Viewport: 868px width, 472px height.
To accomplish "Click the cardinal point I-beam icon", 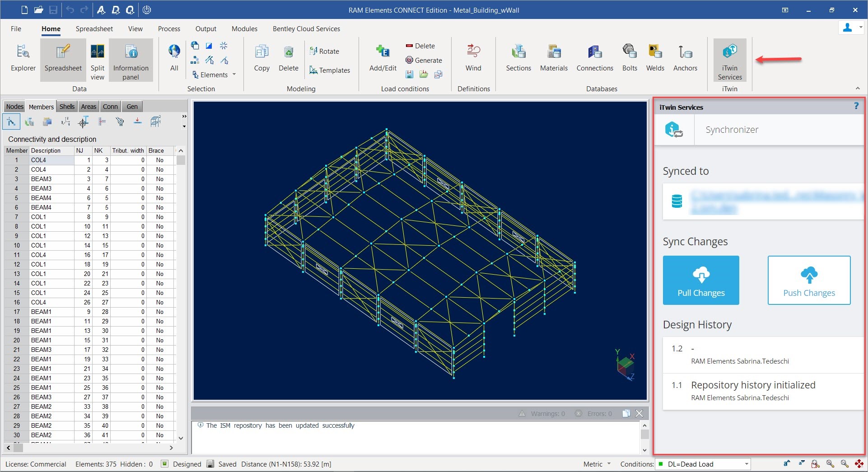I will click(x=84, y=122).
